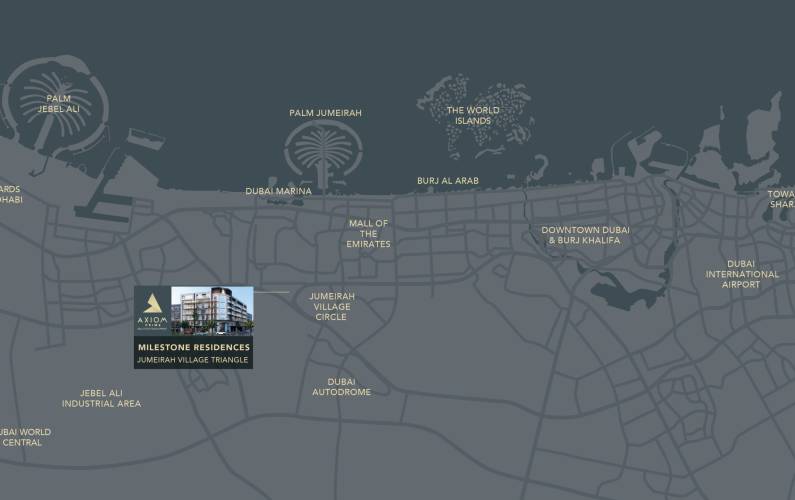Open the Milestone Residences building photo
The height and width of the screenshot is (500, 795).
(x=212, y=310)
